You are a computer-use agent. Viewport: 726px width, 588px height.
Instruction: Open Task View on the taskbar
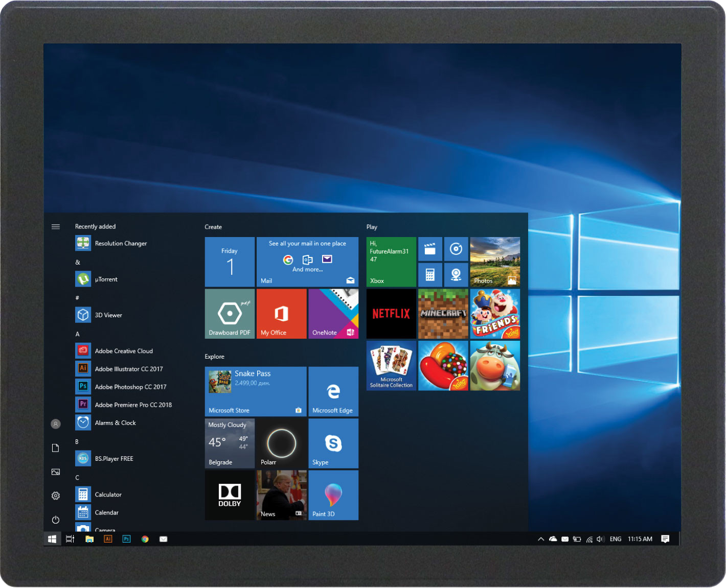coord(70,539)
